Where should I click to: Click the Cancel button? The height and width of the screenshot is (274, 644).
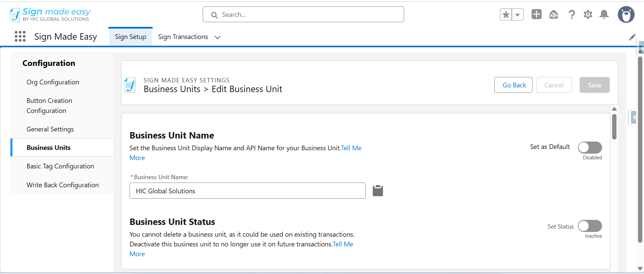[x=554, y=85]
